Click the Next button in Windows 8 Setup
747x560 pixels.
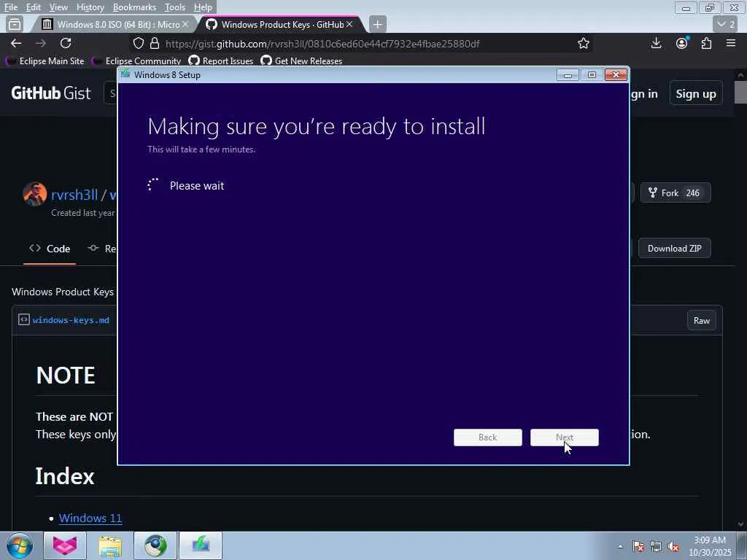coord(565,437)
